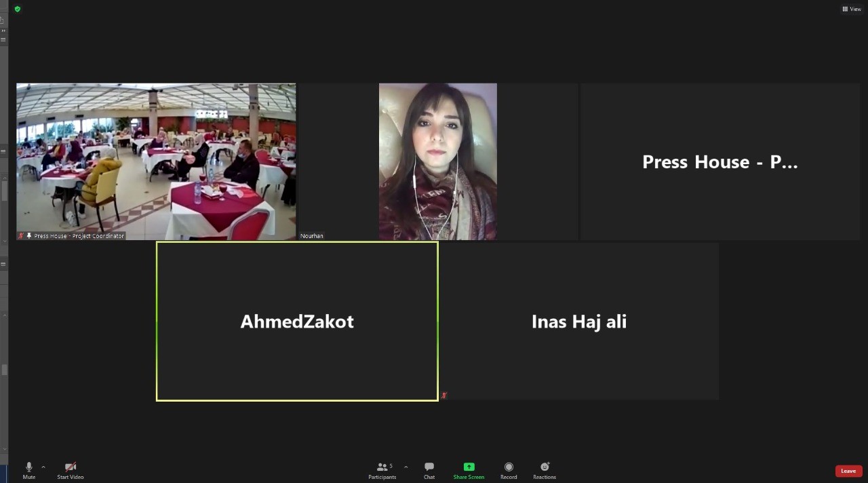Viewport: 868px width, 483px height.
Task: Click muted mic icon on Inas tile
Action: 444,395
